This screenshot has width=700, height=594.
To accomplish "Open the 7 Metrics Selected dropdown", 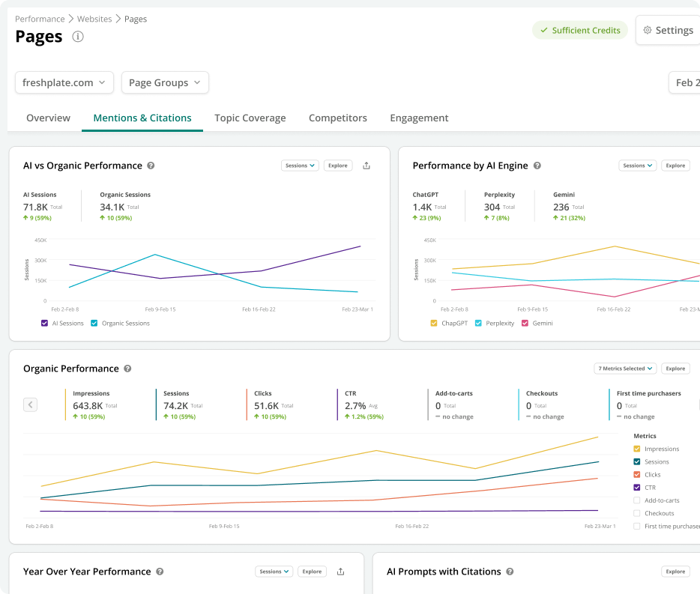I will (626, 369).
